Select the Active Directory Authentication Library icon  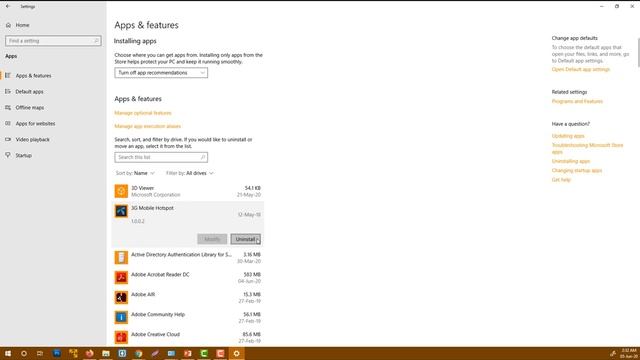point(121,258)
